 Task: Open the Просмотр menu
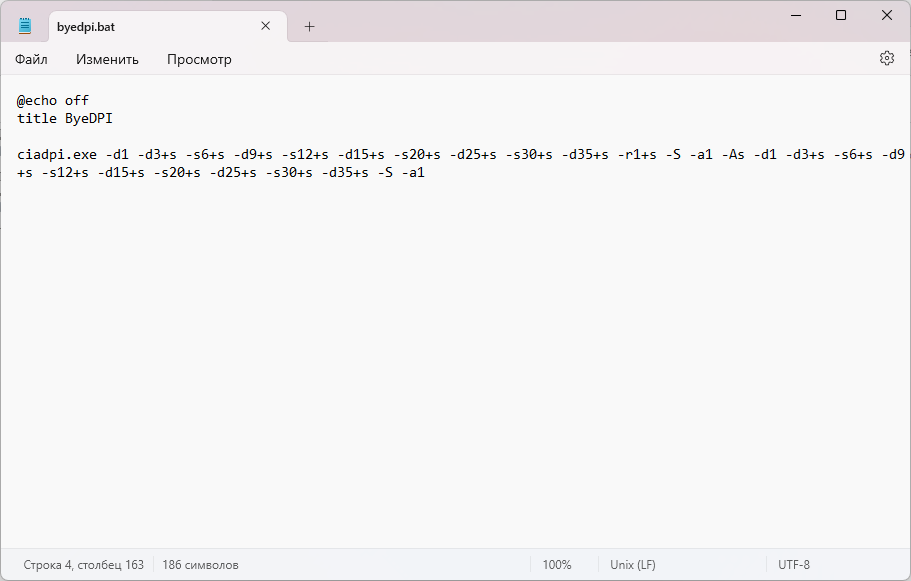(199, 59)
